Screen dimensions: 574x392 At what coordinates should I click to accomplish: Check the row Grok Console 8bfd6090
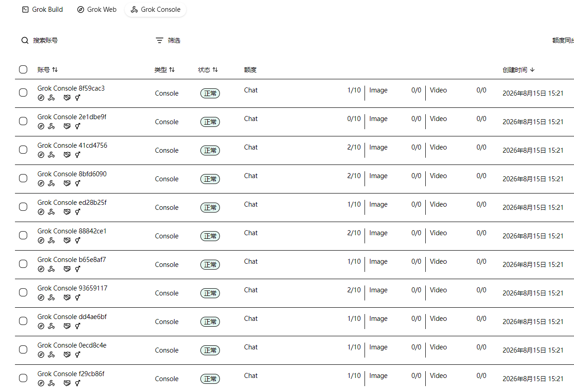coord(23,178)
